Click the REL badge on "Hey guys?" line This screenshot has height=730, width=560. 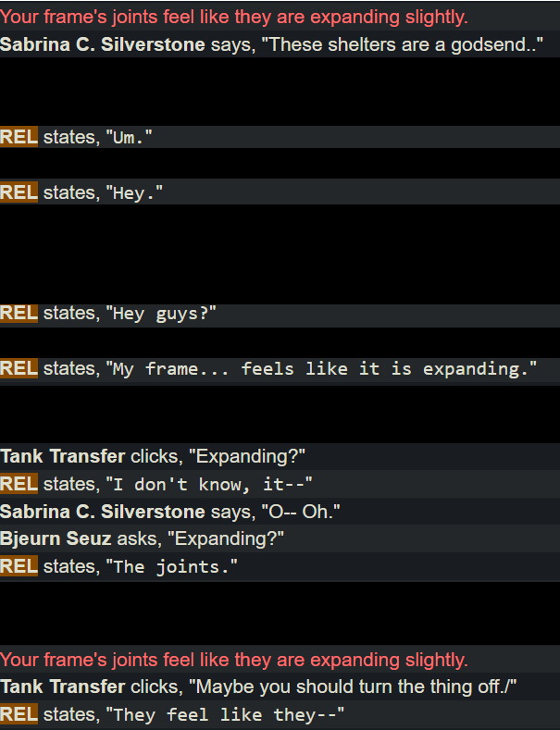point(19,313)
